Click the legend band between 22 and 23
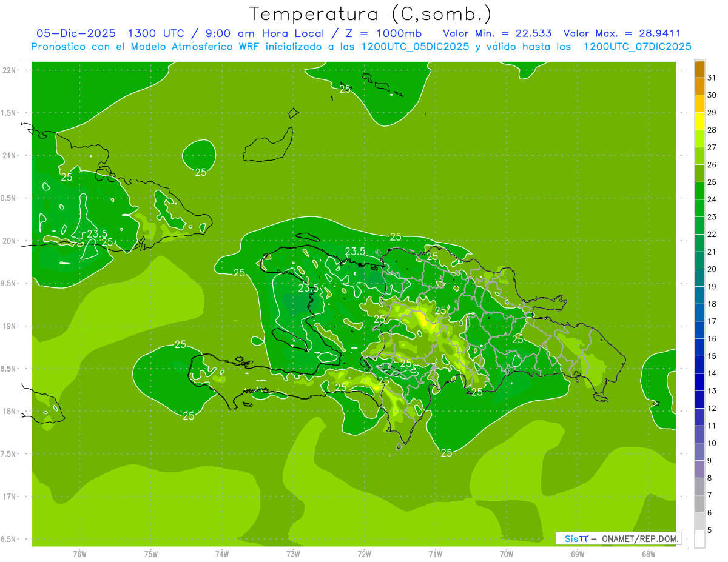 (x=699, y=226)
